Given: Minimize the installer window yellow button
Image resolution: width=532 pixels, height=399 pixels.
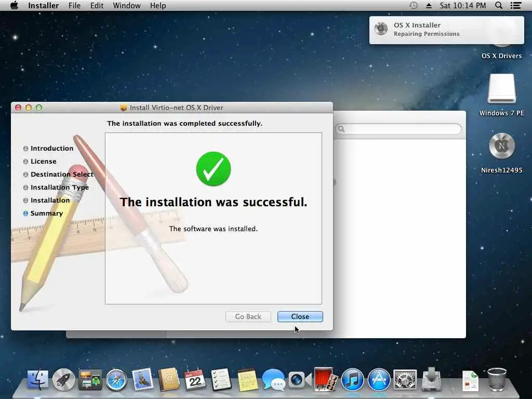Looking at the screenshot, I should (x=29, y=108).
